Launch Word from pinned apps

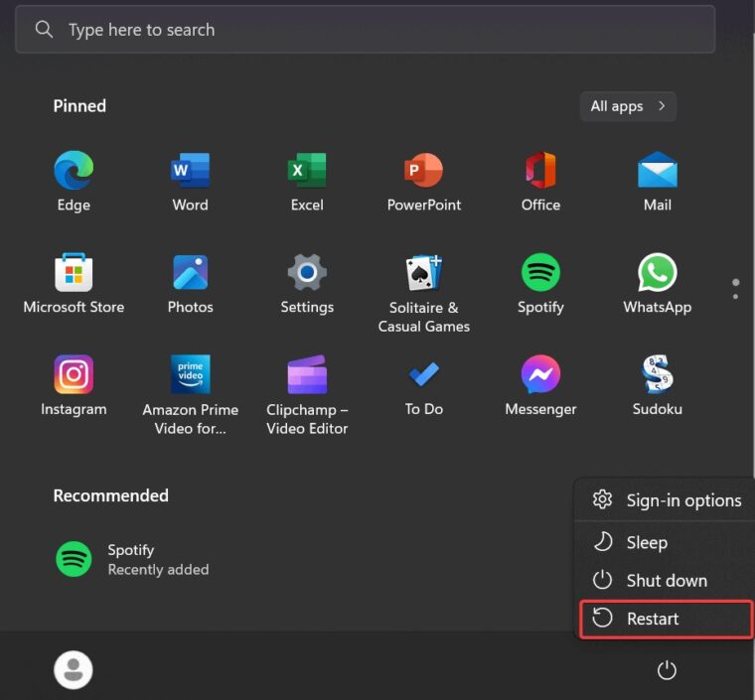190,171
